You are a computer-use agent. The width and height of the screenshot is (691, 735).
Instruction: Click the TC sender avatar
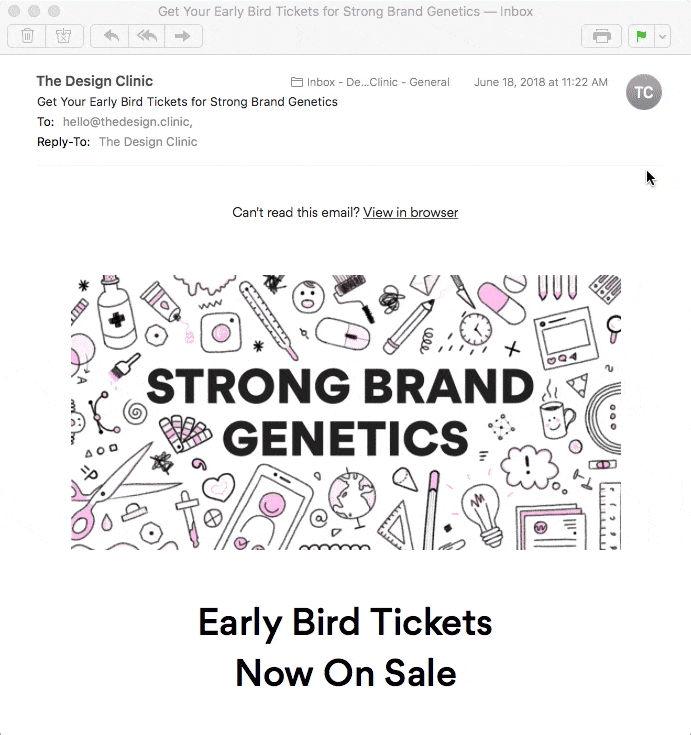[643, 92]
